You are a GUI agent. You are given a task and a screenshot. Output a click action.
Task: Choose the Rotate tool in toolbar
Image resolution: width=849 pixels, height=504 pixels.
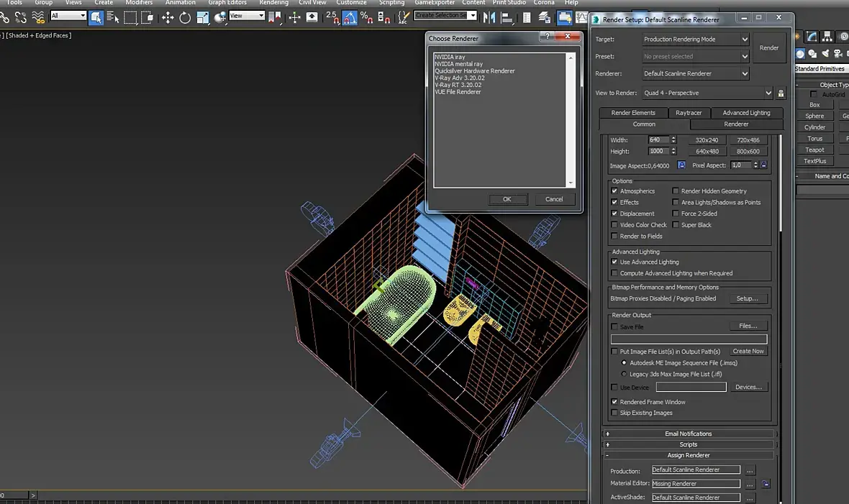pos(185,17)
